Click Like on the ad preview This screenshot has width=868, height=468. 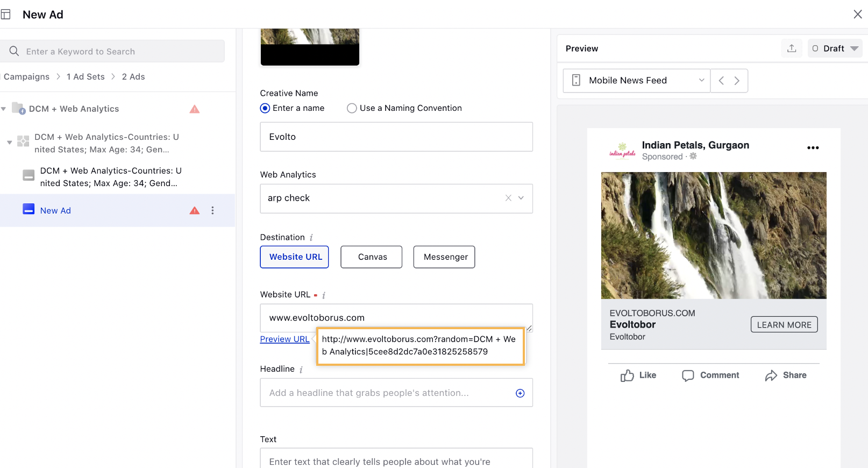[x=638, y=375]
